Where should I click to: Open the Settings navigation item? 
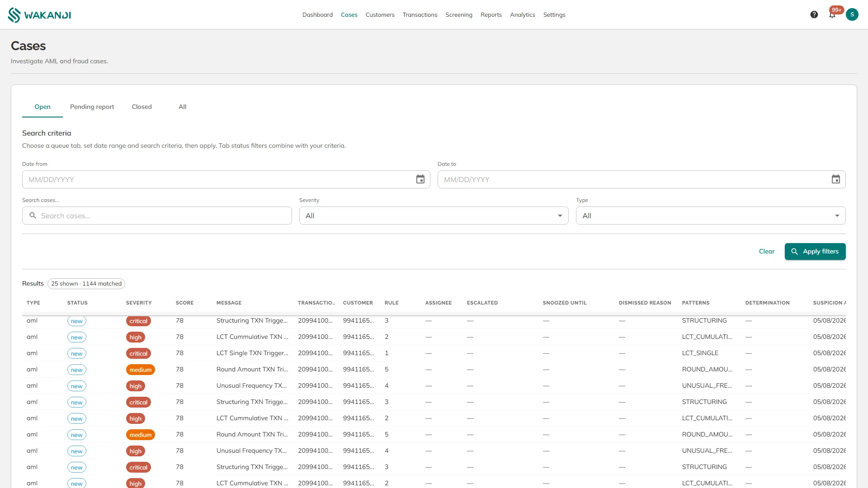554,15
